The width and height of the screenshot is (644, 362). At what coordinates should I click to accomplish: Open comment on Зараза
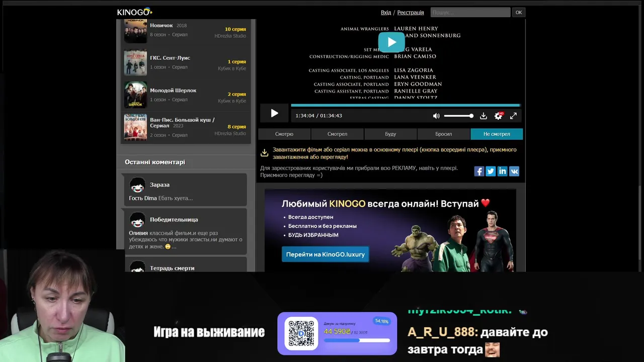[159, 185]
